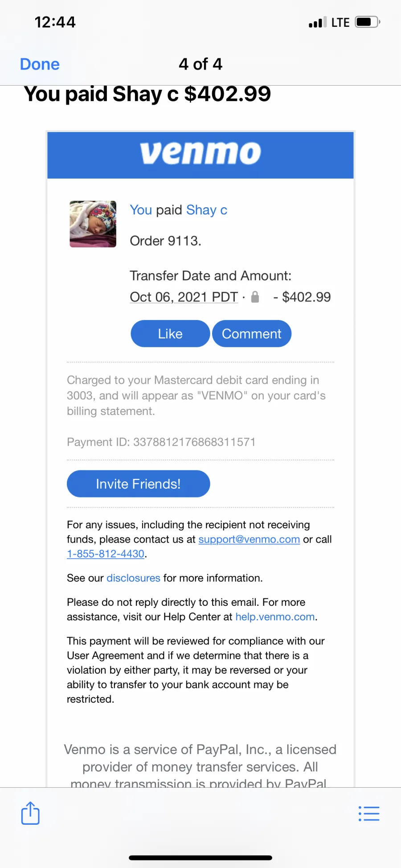The width and height of the screenshot is (401, 868).
Task: Tap the home indicator bar at bottom
Action: pyautogui.click(x=200, y=858)
